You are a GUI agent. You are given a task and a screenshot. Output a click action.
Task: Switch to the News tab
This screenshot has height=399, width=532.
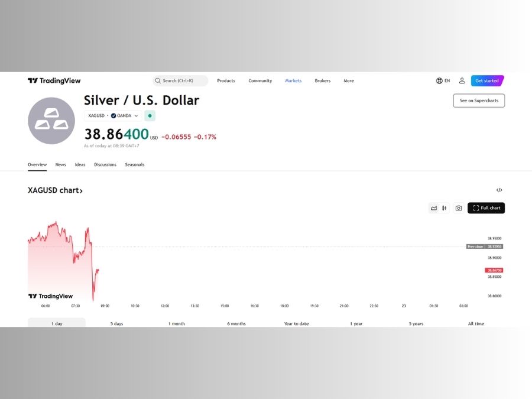point(61,164)
